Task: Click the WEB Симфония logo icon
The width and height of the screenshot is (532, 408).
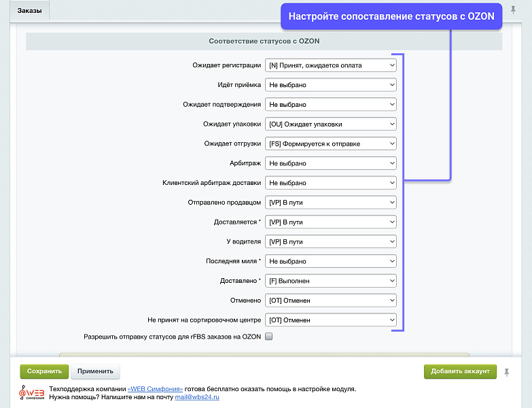Action: coord(31,392)
